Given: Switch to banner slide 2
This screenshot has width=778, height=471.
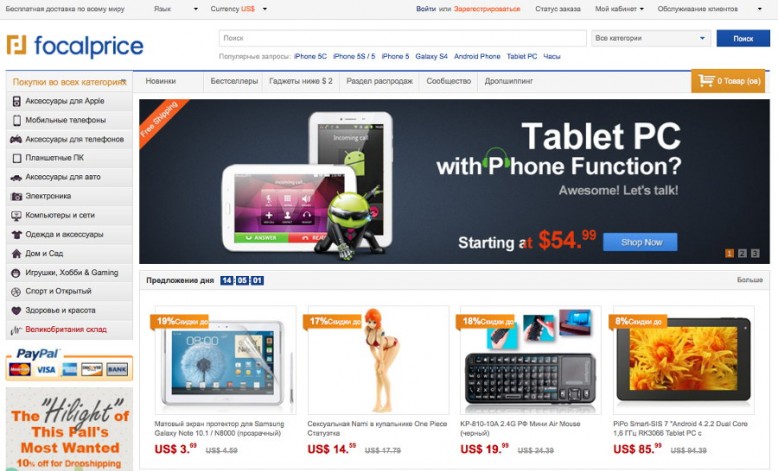Looking at the screenshot, I should point(742,253).
